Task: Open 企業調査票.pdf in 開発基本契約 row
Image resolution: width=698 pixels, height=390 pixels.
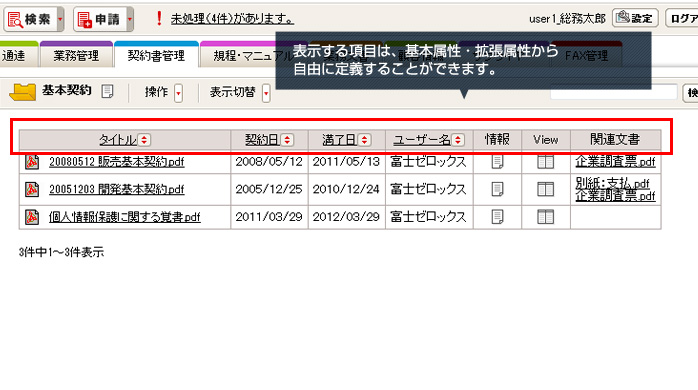Action: [x=615, y=195]
